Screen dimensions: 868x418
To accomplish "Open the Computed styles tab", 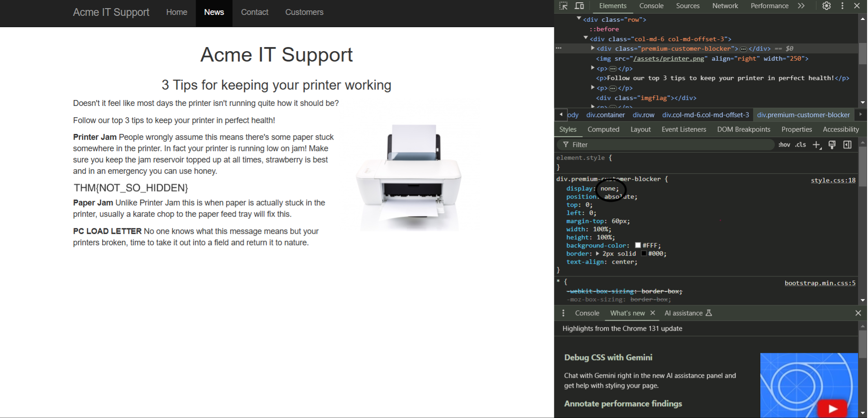I will pyautogui.click(x=603, y=129).
